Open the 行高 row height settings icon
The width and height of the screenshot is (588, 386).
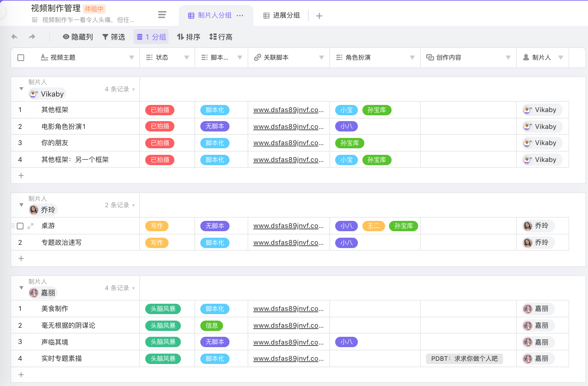pyautogui.click(x=213, y=37)
